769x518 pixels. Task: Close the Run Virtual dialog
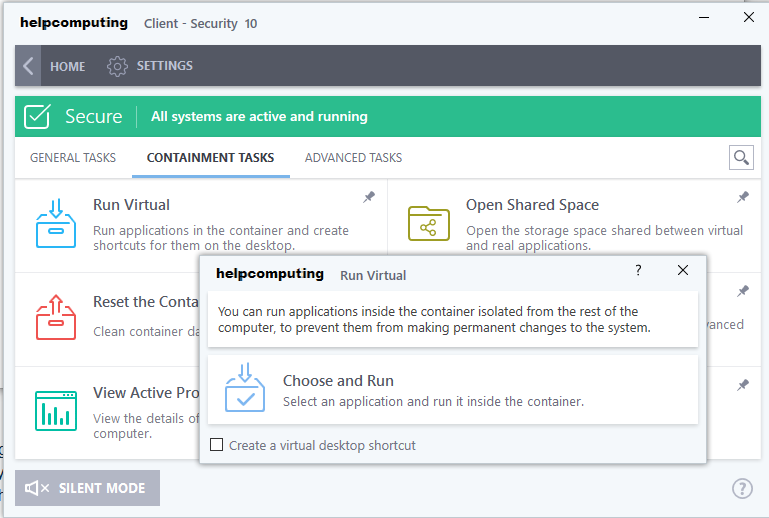683,270
